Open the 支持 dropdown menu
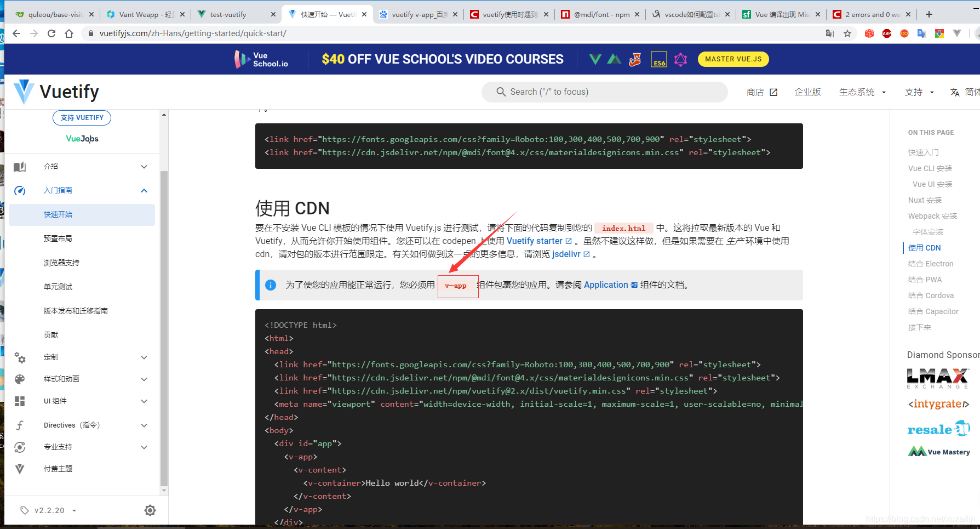 [919, 92]
